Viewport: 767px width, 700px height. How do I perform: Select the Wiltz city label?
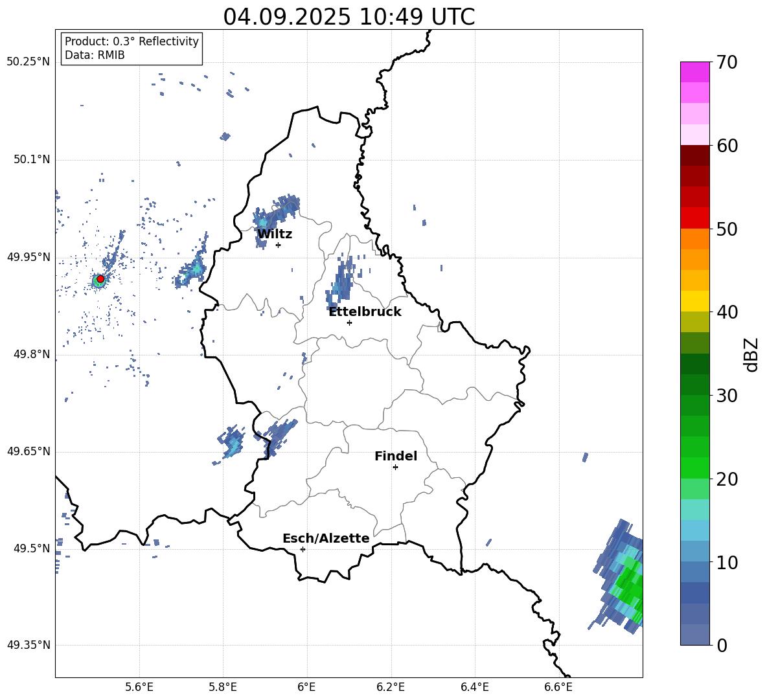point(275,234)
